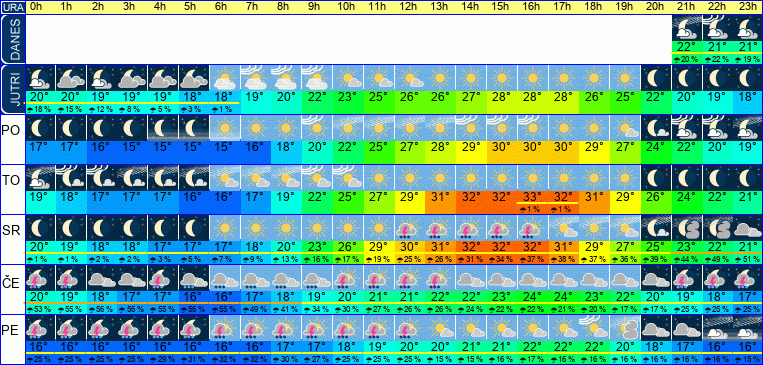The height and width of the screenshot is (365, 763).
Task: Click the ČE 0h night thunderstorm icon
Action: (40, 278)
